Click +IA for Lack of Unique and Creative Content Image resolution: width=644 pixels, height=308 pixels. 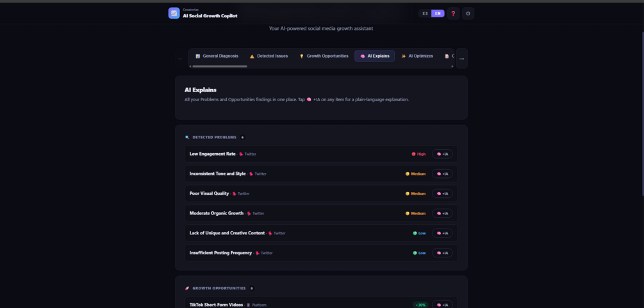click(442, 233)
